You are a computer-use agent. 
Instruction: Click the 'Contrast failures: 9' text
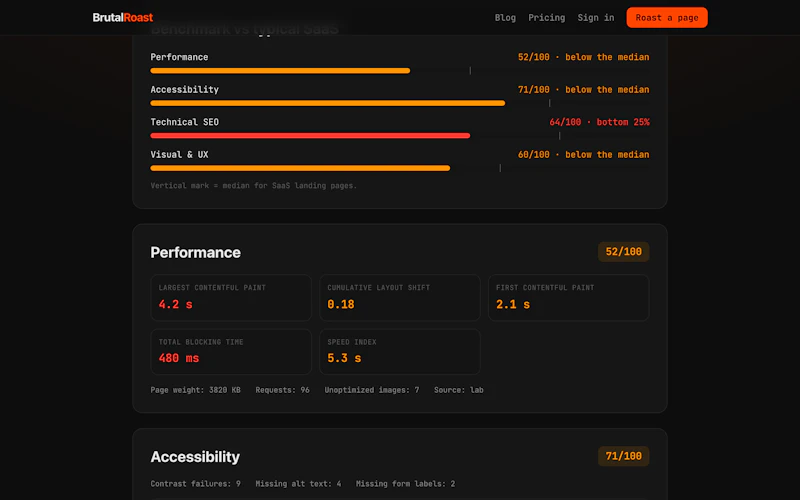[195, 484]
